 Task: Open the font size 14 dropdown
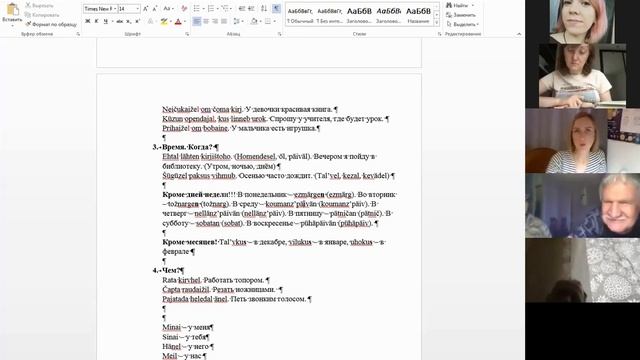[137, 9]
